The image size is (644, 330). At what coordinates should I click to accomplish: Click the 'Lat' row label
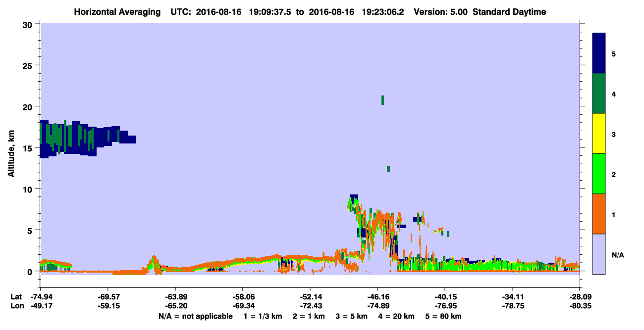click(16, 297)
